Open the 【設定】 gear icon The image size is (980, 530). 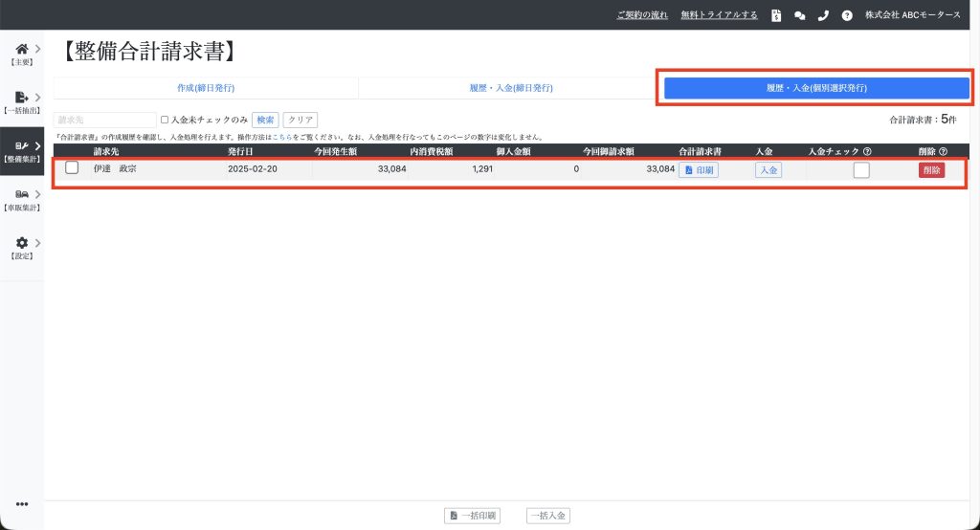click(22, 244)
